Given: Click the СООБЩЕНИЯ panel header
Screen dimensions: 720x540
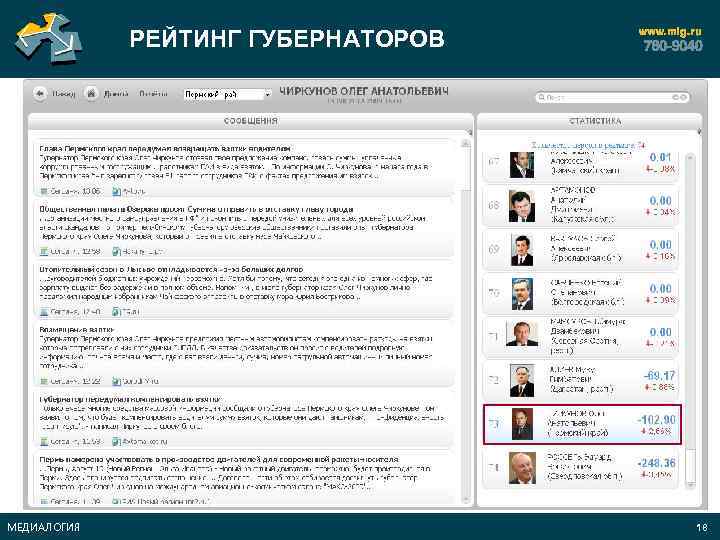Looking at the screenshot, I should (251, 121).
